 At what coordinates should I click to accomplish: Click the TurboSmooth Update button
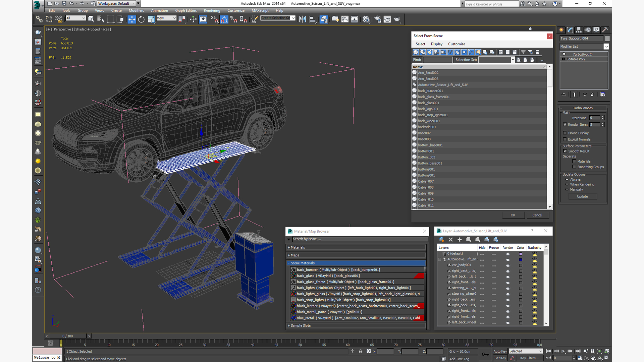pos(582,196)
